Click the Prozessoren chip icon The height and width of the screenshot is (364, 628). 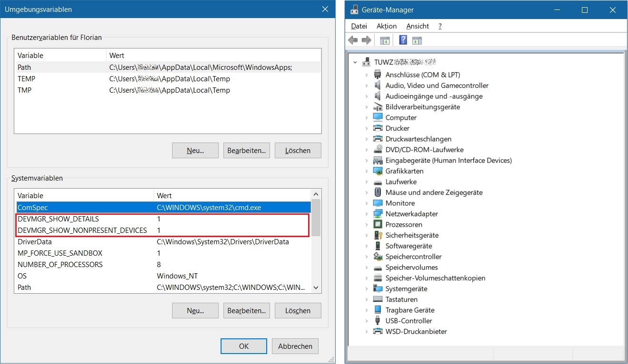coord(378,224)
